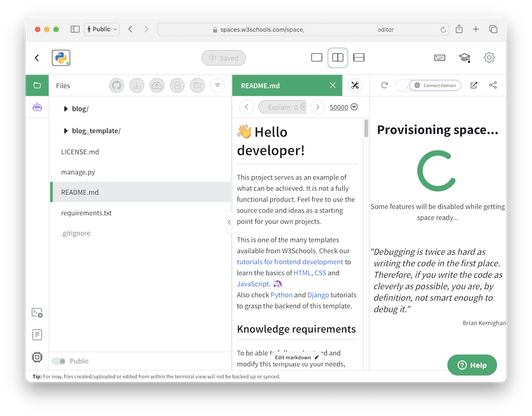
Task: Go to next with right chevron button
Action: [317, 107]
